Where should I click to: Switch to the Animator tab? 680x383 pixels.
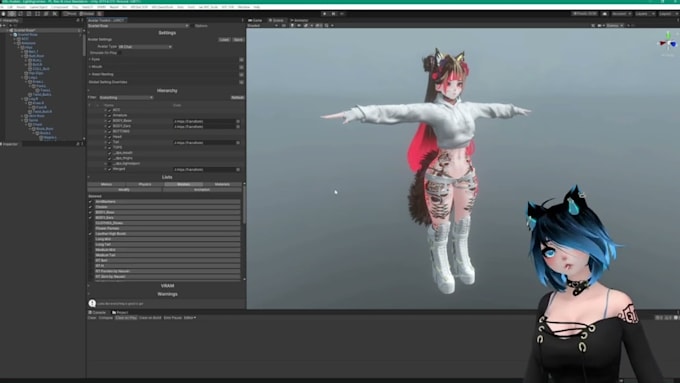(x=299, y=20)
